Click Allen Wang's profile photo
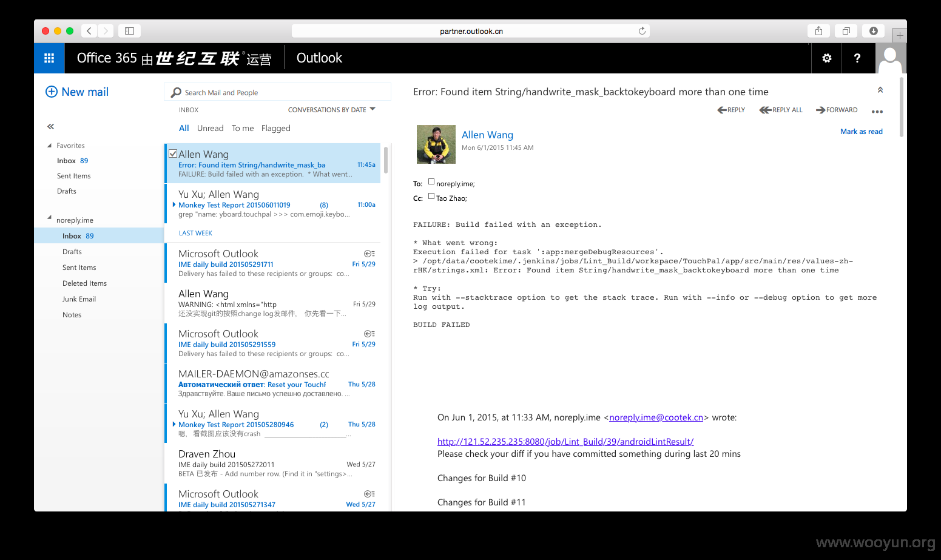941x560 pixels. (x=436, y=144)
